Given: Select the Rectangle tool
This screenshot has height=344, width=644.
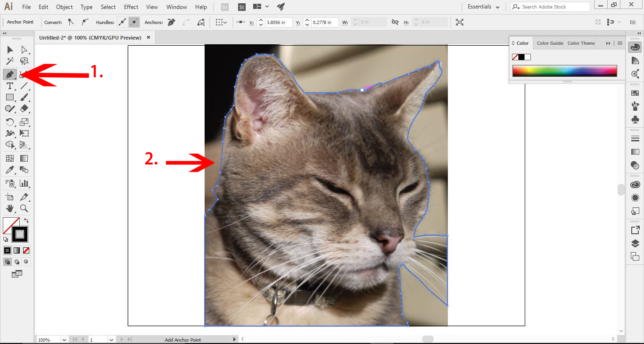Looking at the screenshot, I should (x=9, y=97).
